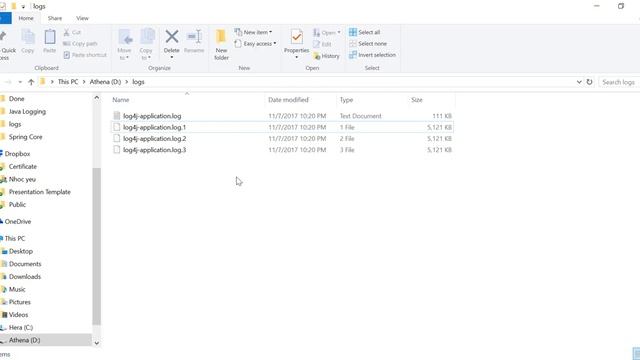The height and width of the screenshot is (360, 640).
Task: Open Hera (C:) drive
Action: [20, 327]
